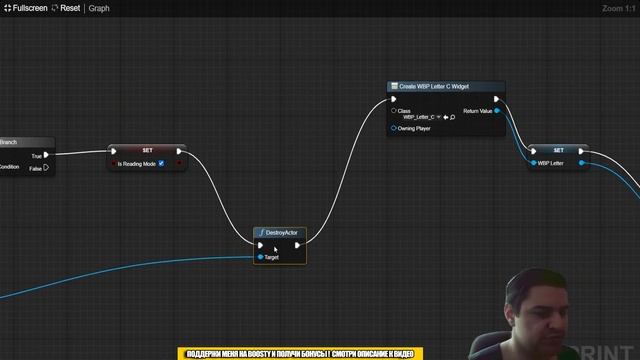Image resolution: width=640 pixels, height=360 pixels.
Task: Click the Branch False execution pin
Action: (x=46, y=167)
